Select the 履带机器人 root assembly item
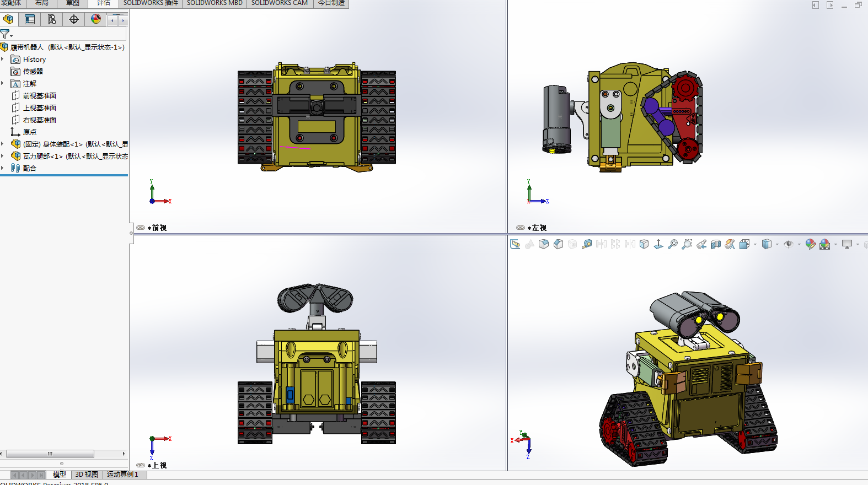 [63, 47]
